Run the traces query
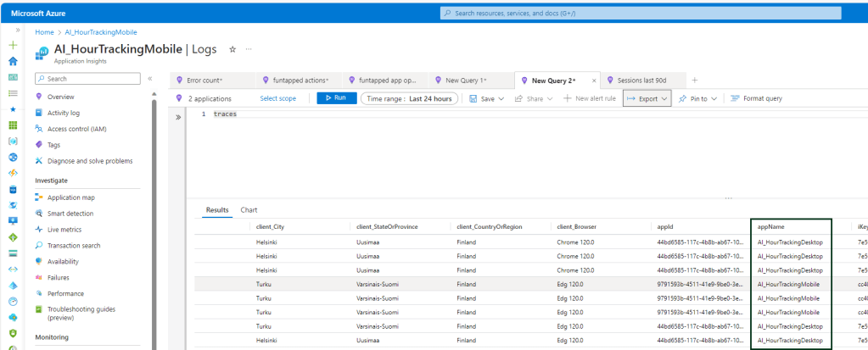 [x=336, y=98]
